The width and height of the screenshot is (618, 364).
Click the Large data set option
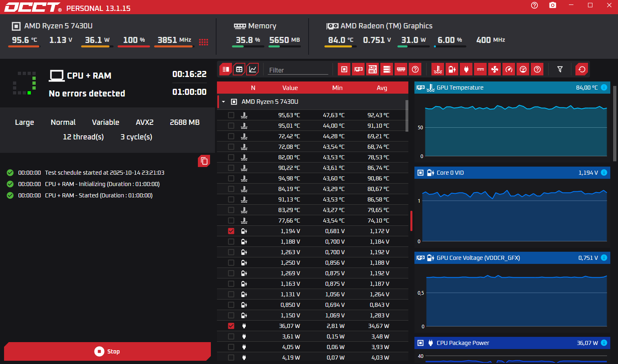(24, 122)
